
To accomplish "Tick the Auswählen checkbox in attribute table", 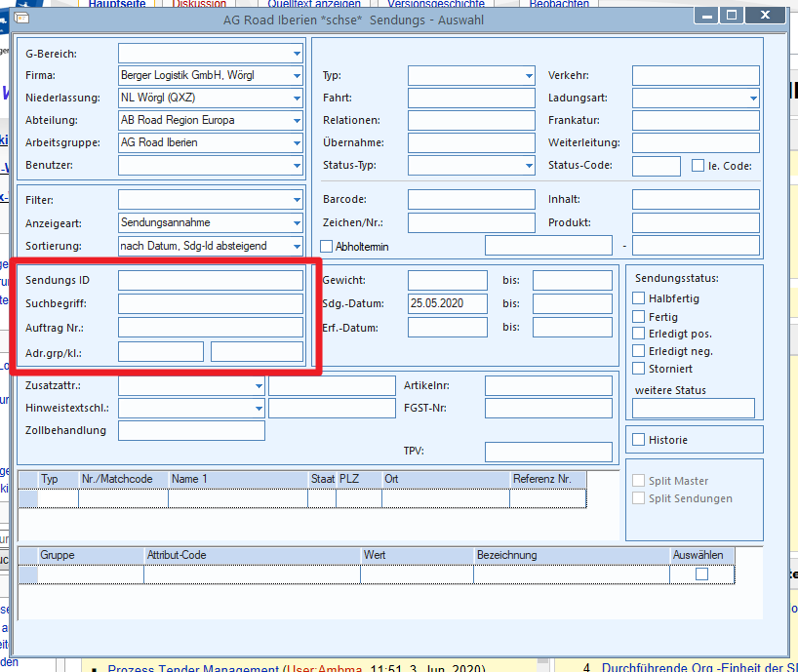I will (x=701, y=574).
